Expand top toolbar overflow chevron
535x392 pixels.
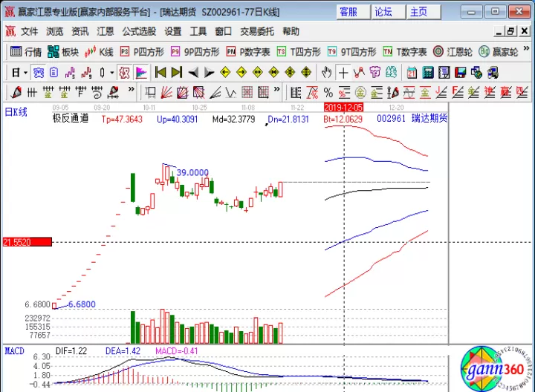click(527, 48)
